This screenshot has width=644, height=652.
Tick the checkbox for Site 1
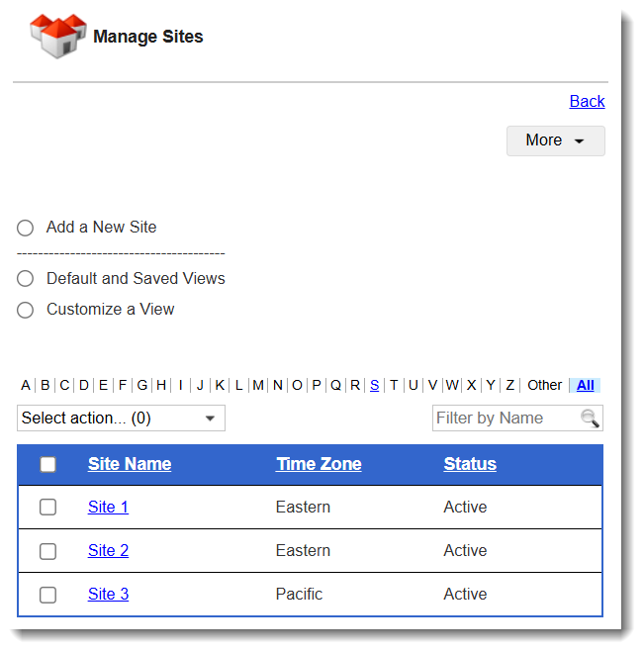(47, 508)
